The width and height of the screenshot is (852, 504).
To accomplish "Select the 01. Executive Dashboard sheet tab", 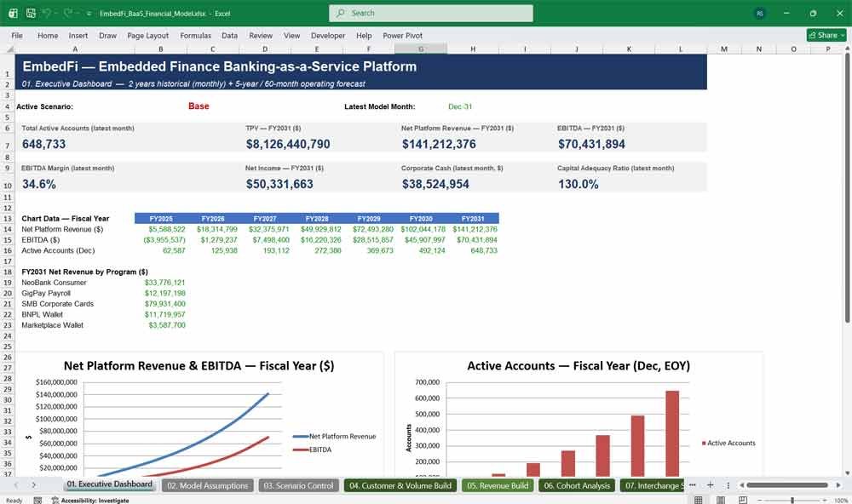I will pos(110,484).
